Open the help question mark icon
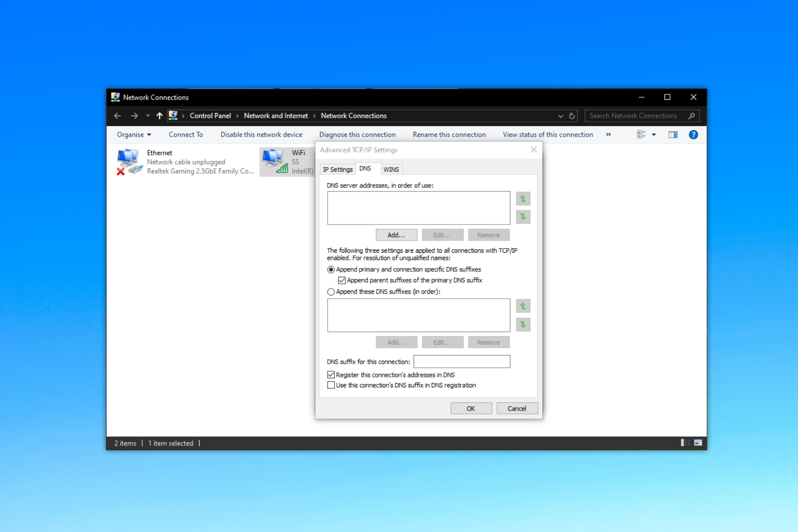 (693, 135)
